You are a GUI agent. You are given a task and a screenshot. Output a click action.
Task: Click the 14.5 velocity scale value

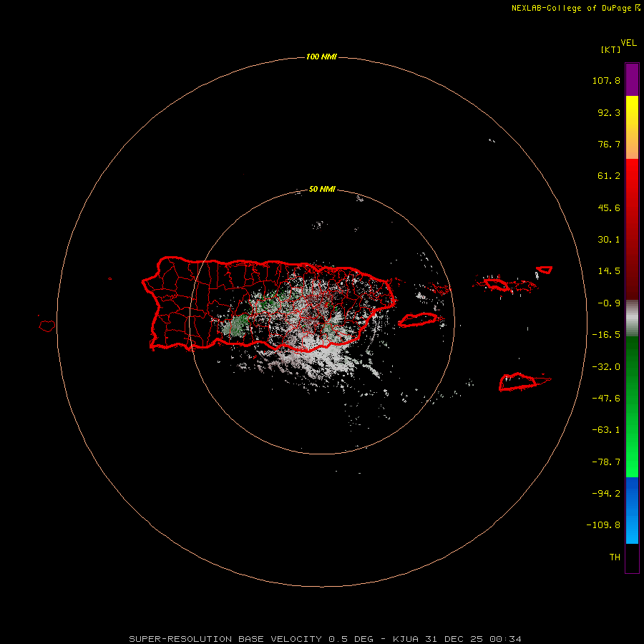pos(609,271)
